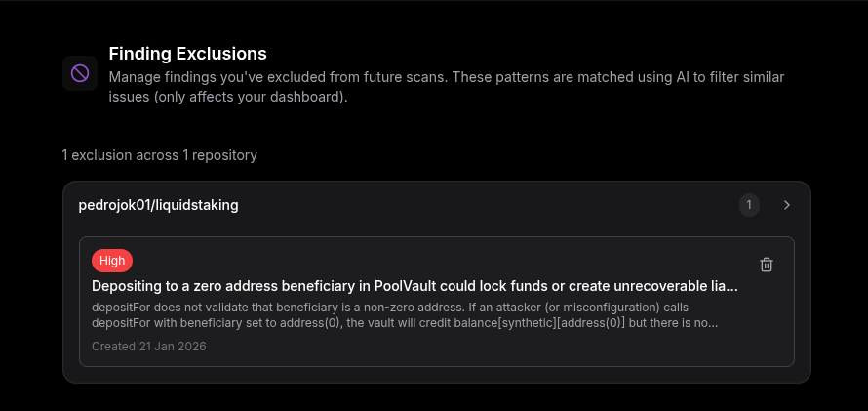
Task: Click the exclusion count badge showing 1
Action: 749,205
